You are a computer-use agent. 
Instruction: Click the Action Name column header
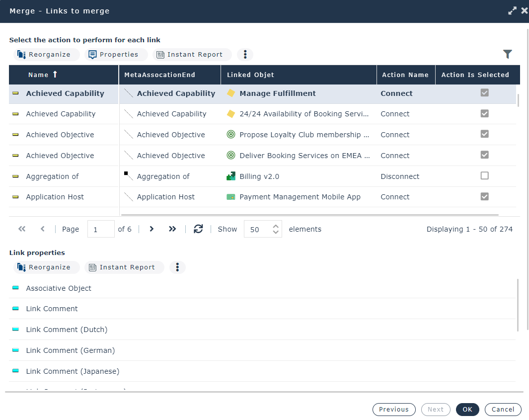point(405,75)
